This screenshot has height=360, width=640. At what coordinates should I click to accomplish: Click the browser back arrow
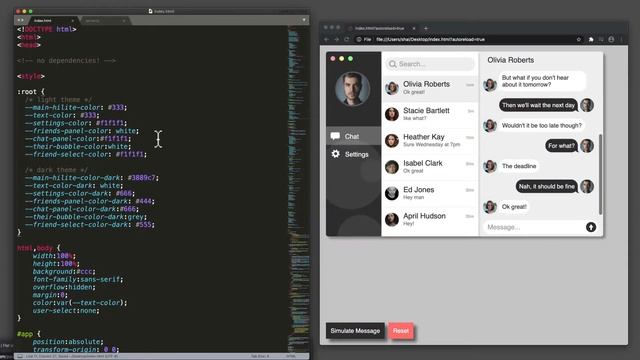tap(326, 40)
